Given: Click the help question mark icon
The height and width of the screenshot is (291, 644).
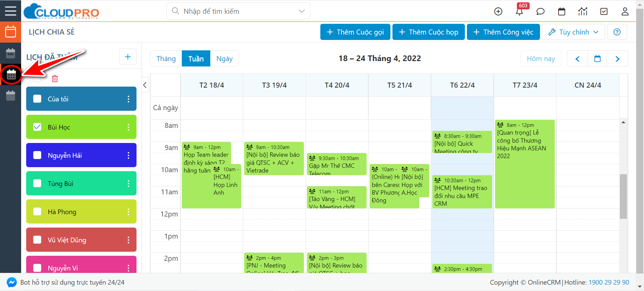Looking at the screenshot, I should (617, 32).
